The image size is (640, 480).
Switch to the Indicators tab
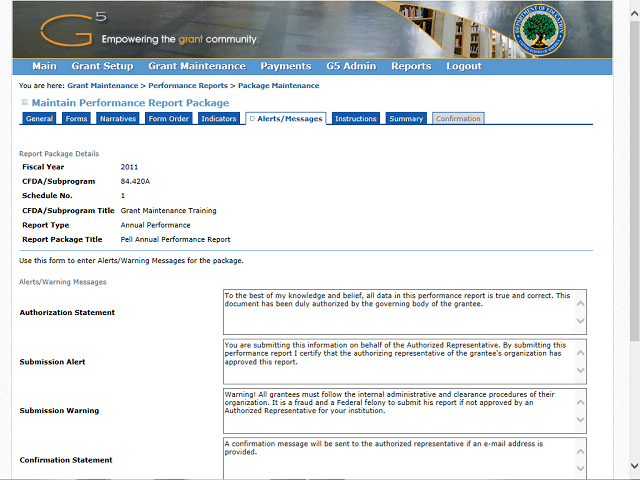click(x=219, y=118)
